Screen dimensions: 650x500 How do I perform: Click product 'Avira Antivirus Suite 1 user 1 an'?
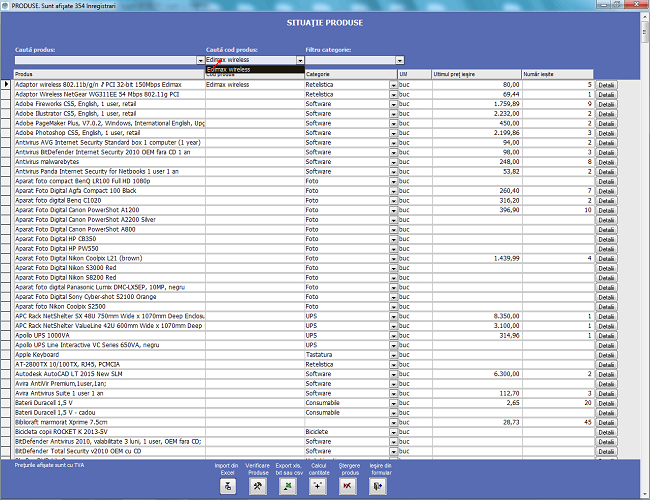point(109,393)
